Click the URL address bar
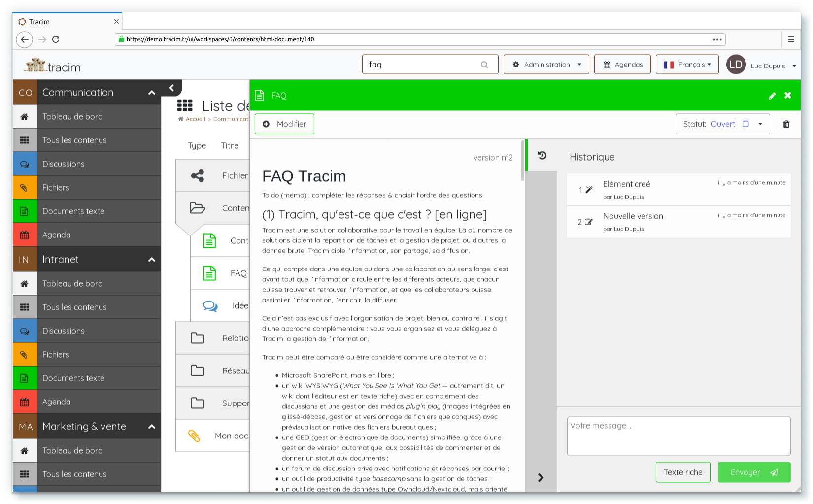 [x=420, y=39]
